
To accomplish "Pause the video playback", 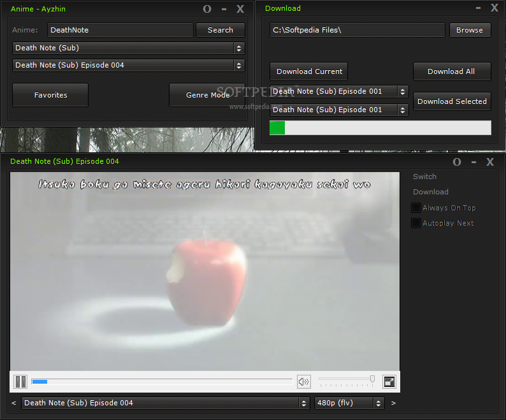I will [20, 382].
